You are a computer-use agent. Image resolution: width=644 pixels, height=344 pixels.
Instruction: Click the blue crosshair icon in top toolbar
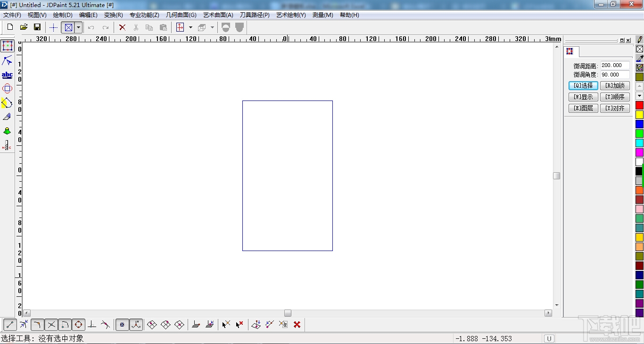click(x=53, y=27)
